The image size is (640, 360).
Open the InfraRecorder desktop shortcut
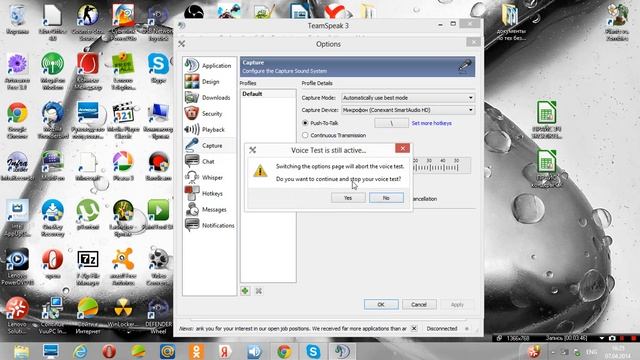pyautogui.click(x=17, y=166)
